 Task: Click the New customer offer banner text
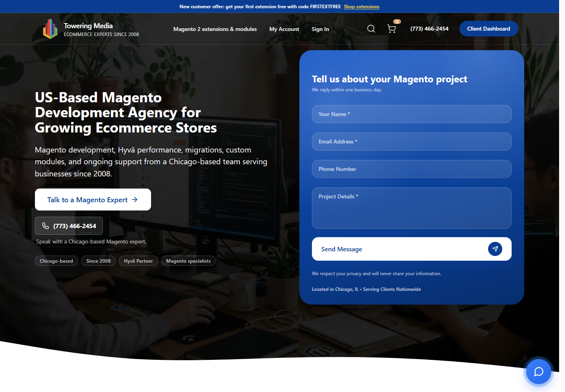click(260, 7)
